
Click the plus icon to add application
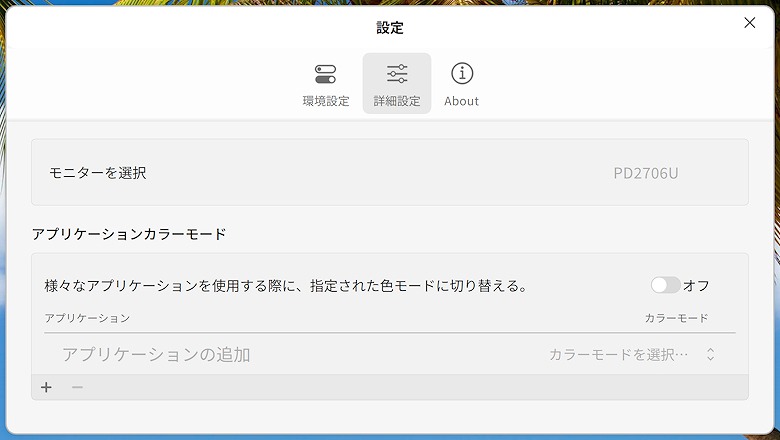46,388
